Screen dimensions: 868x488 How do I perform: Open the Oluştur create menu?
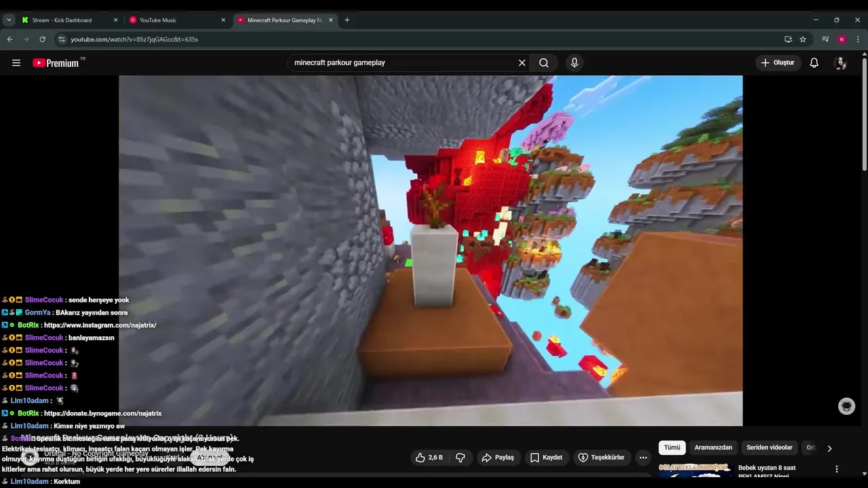click(778, 63)
